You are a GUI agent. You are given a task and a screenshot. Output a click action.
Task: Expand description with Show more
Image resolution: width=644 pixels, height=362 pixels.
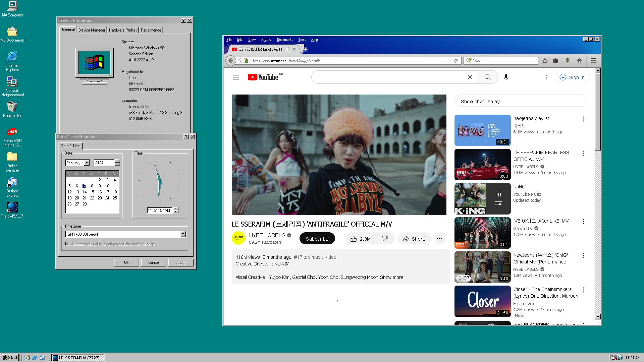391,277
